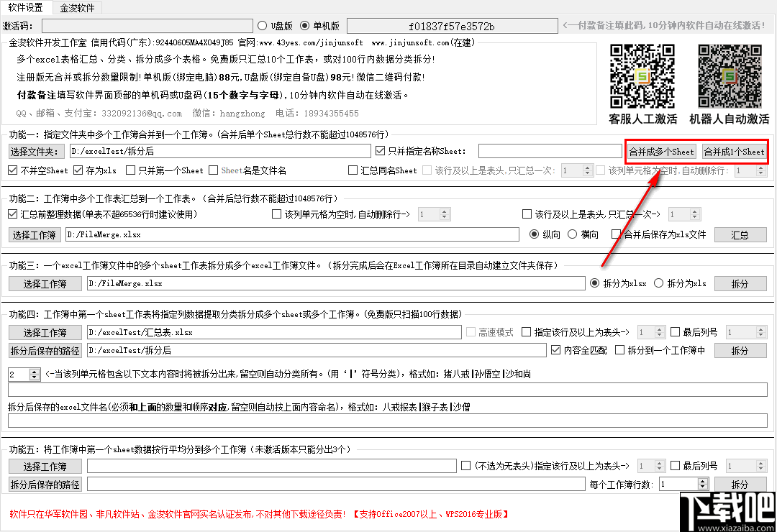The image size is (777, 532).
Task: Switch to the 金浚软件 tab
Action: click(78, 9)
